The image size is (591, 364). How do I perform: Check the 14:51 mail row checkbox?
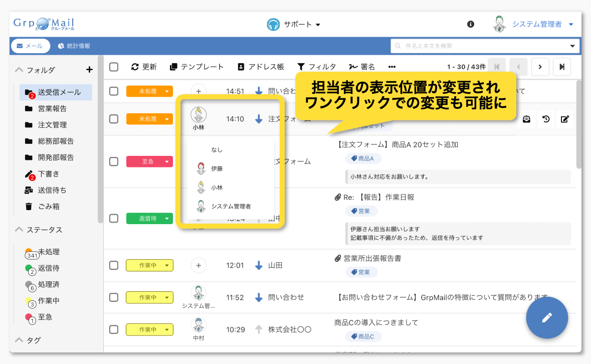click(114, 91)
